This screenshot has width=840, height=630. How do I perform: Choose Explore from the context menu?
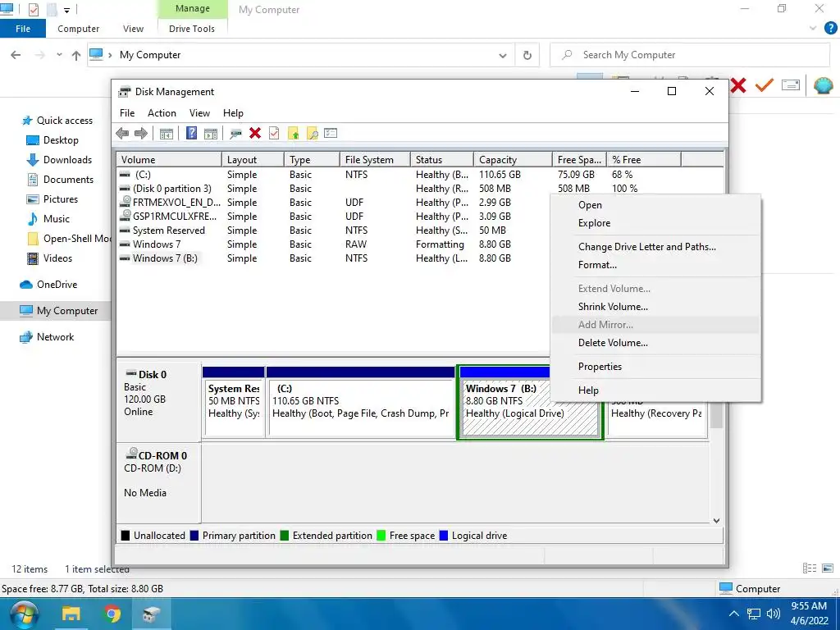point(655,223)
